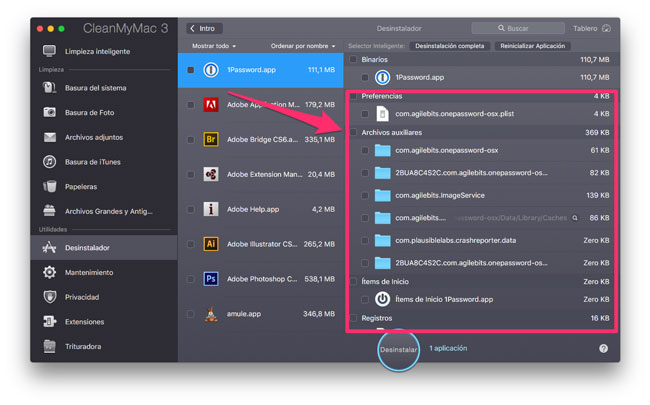Image resolution: width=650 pixels, height=405 pixels.
Task: Click the 1Password.app icon in app list
Action: [211, 70]
